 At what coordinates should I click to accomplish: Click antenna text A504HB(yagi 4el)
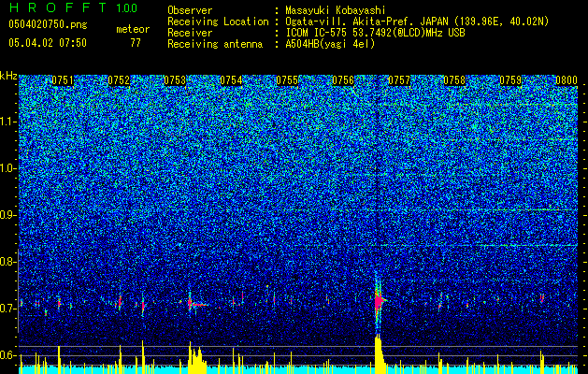point(330,44)
